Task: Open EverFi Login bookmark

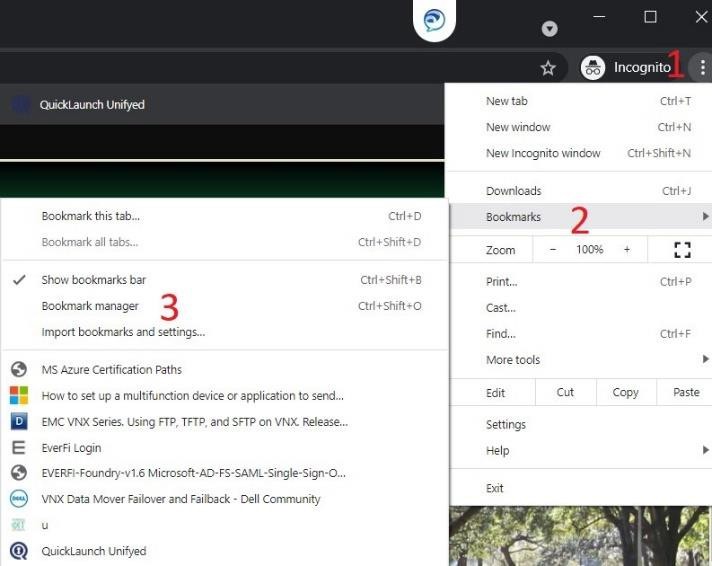Action: point(225,448)
